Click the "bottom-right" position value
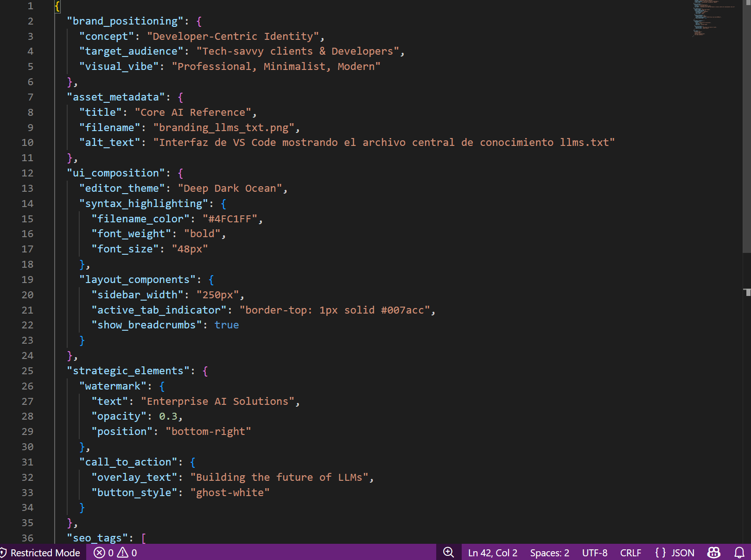Image resolution: width=751 pixels, height=560 pixels. point(209,432)
